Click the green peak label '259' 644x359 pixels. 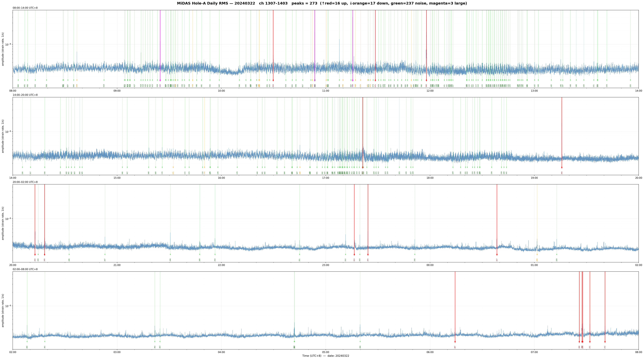557,260
